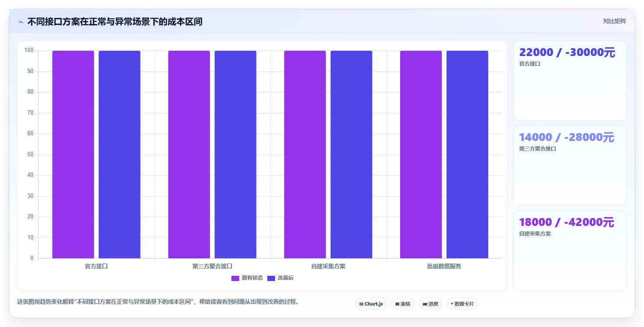Click the Chart.js chip
The height and width of the screenshot is (327, 644).
click(371, 303)
